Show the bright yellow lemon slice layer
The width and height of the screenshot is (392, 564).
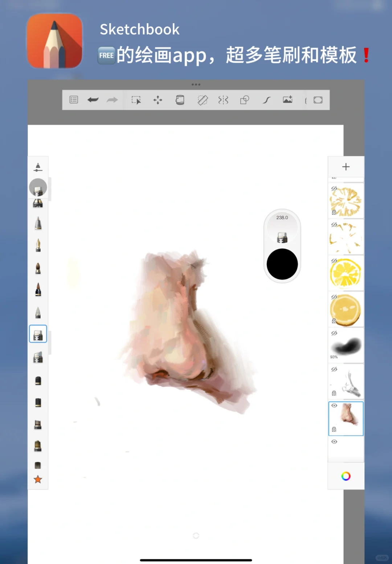334,261
